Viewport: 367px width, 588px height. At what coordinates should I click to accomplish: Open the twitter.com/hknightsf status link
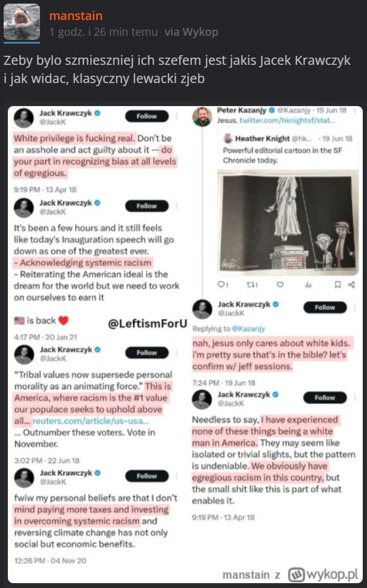(287, 121)
